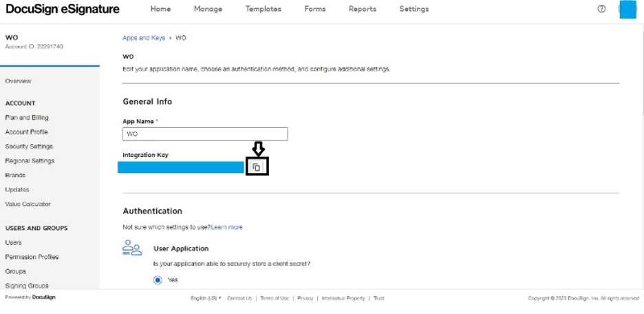Open Account Profile in sidebar
Screen dimensions: 644x314
tap(26, 132)
